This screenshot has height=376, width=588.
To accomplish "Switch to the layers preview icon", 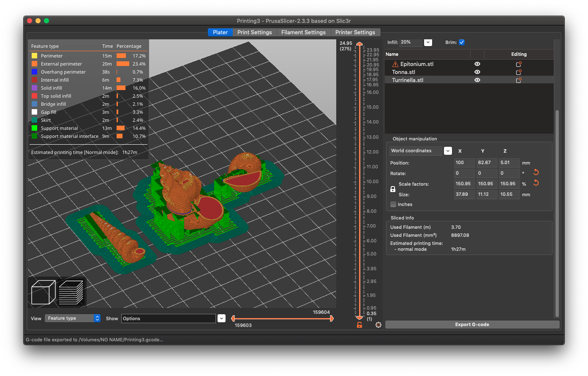I will [x=71, y=292].
